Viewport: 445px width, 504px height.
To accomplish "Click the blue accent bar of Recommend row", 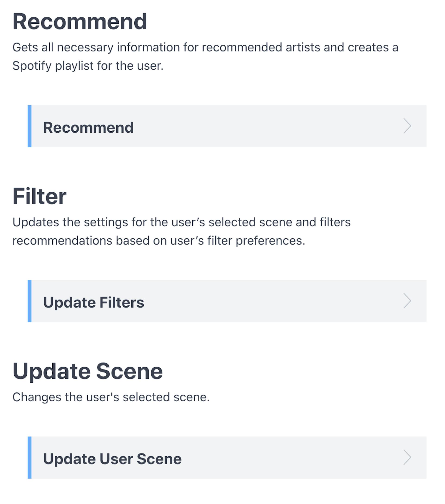I will point(29,126).
